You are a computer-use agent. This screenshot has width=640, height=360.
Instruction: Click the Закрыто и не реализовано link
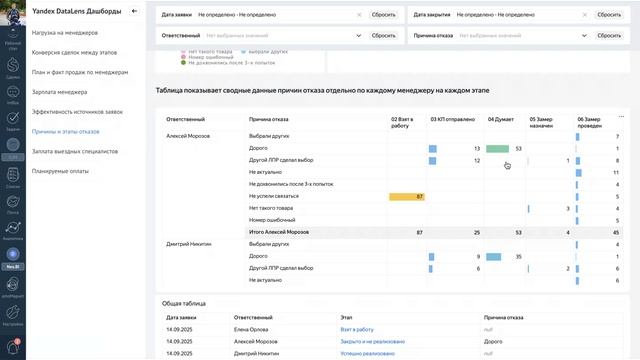coord(373,341)
